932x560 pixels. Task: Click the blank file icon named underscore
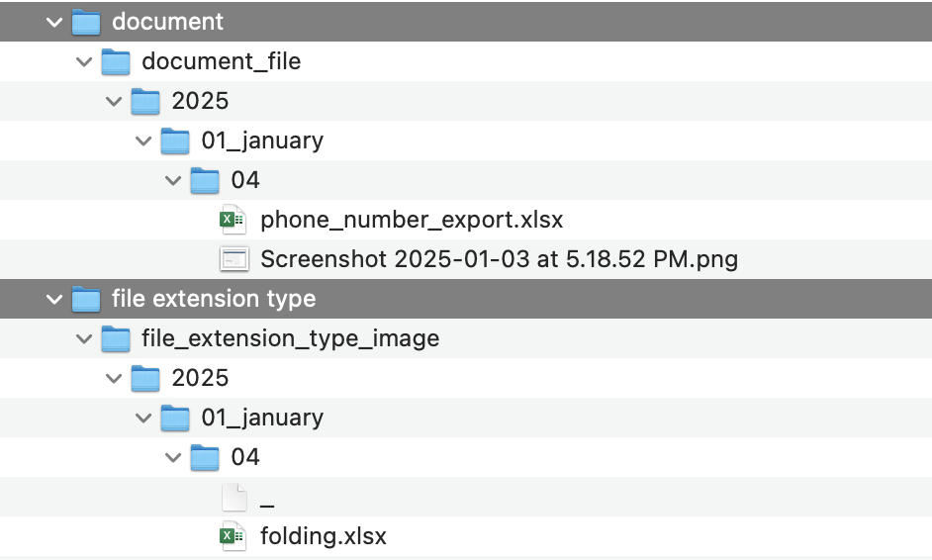[234, 497]
